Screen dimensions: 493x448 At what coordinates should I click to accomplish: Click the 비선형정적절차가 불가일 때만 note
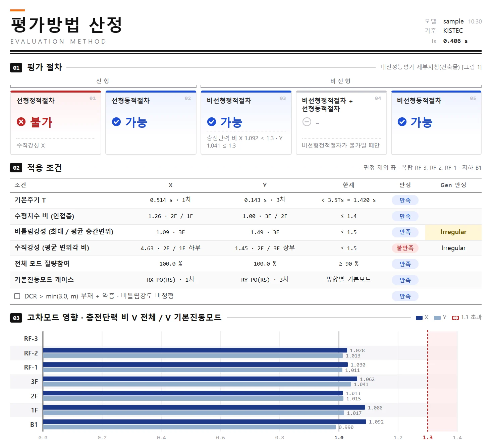click(x=341, y=145)
